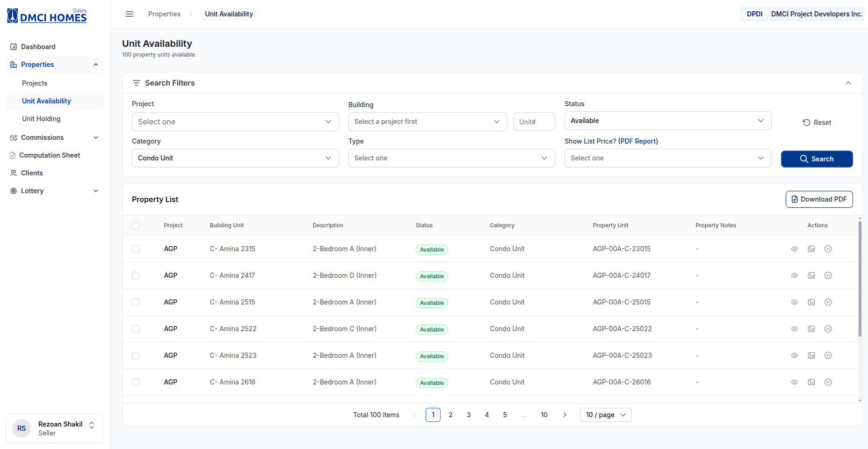Click hold icon for C- Amina 2417
Viewport: 868px width, 449px height.
pos(828,275)
